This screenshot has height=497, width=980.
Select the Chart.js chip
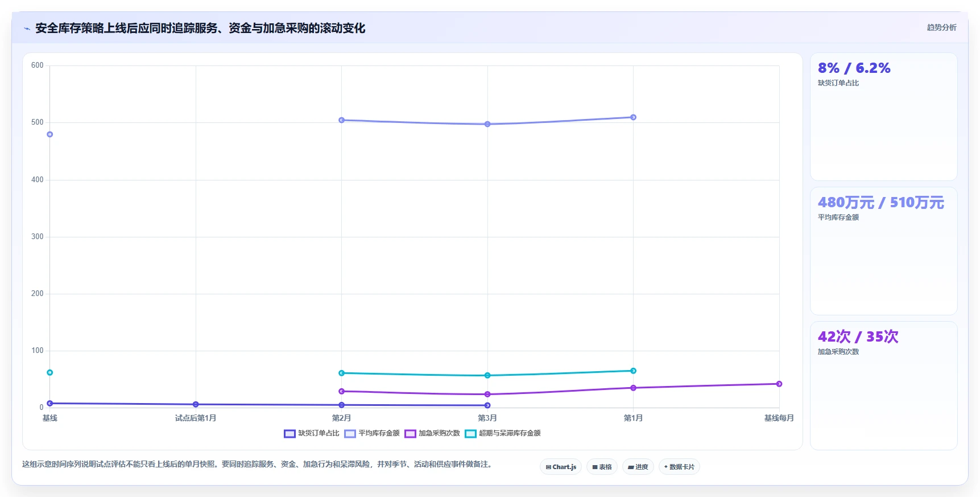pyautogui.click(x=561, y=467)
